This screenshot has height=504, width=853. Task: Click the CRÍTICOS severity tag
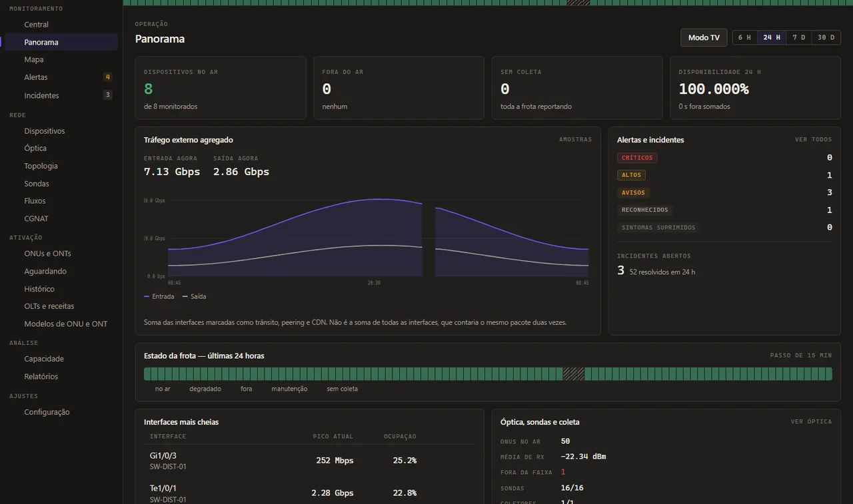[x=637, y=158]
